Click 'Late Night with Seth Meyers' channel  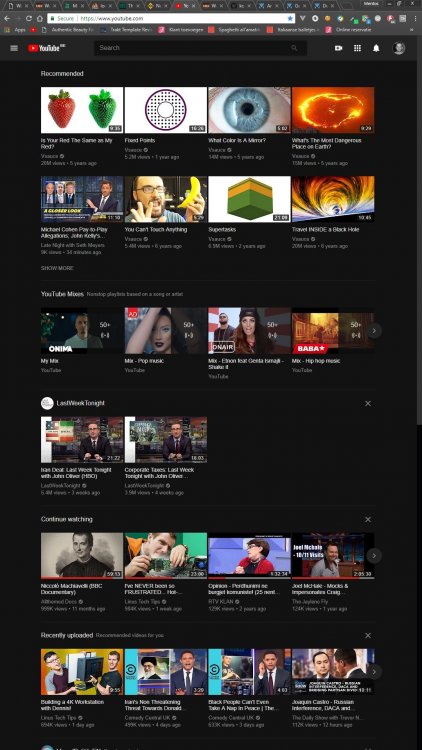coord(72,245)
